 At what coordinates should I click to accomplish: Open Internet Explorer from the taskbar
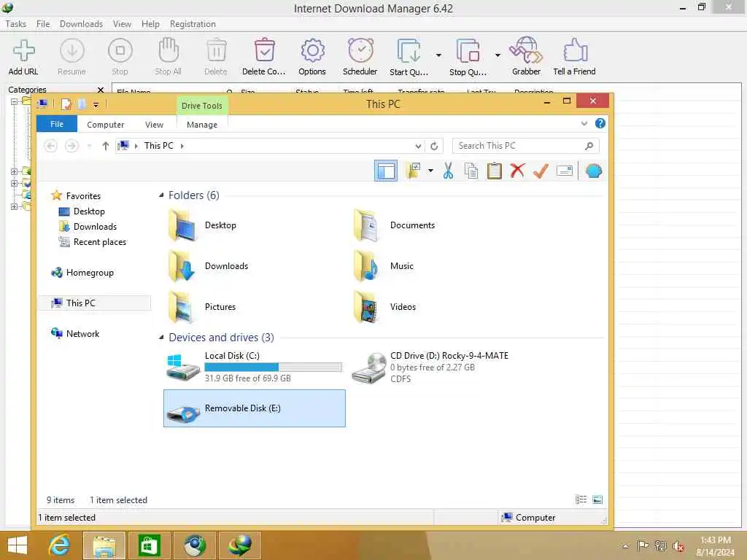(59, 545)
